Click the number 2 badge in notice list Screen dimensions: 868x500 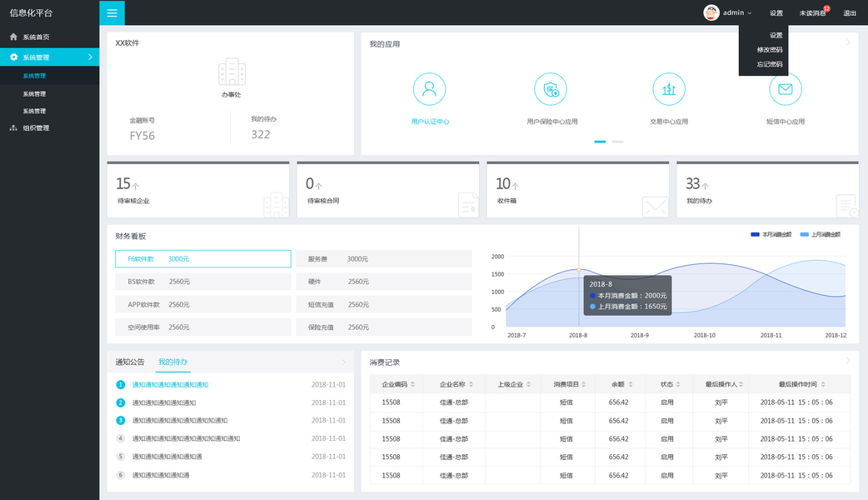point(120,402)
